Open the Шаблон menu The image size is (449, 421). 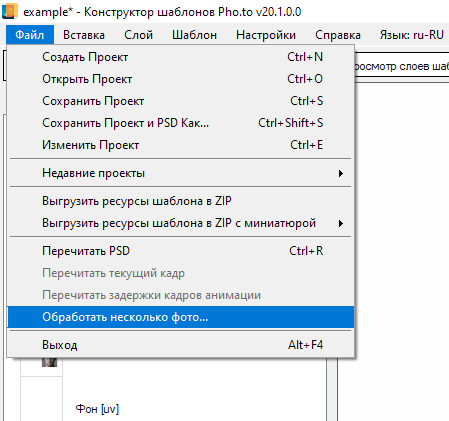point(194,35)
